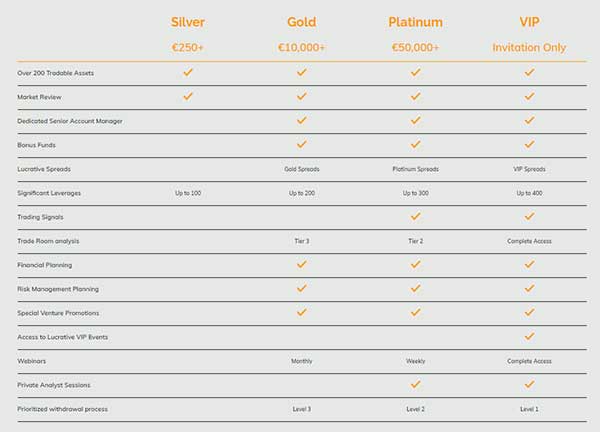This screenshot has width=600, height=432.
Task: Click Silver checkmark in Market Review row
Action: click(187, 97)
